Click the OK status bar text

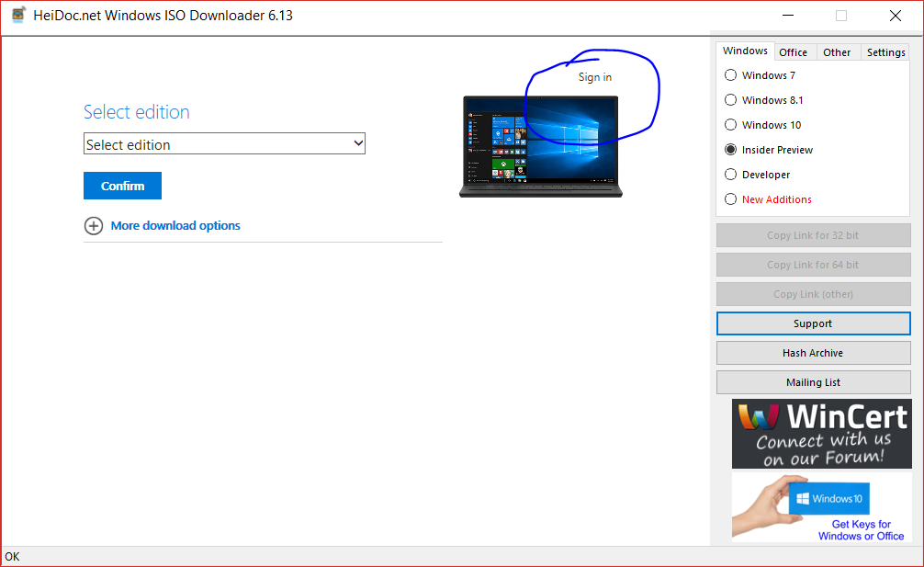point(12,556)
